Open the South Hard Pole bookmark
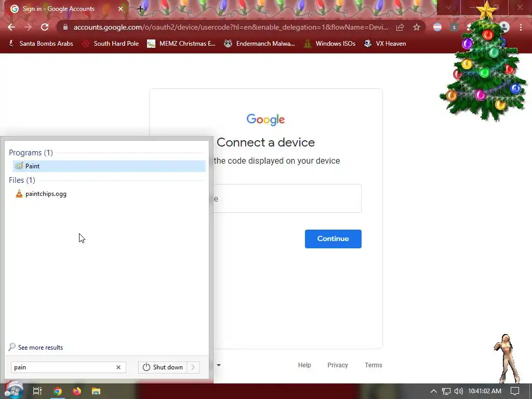Image resolution: width=532 pixels, height=399 pixels. 111,44
